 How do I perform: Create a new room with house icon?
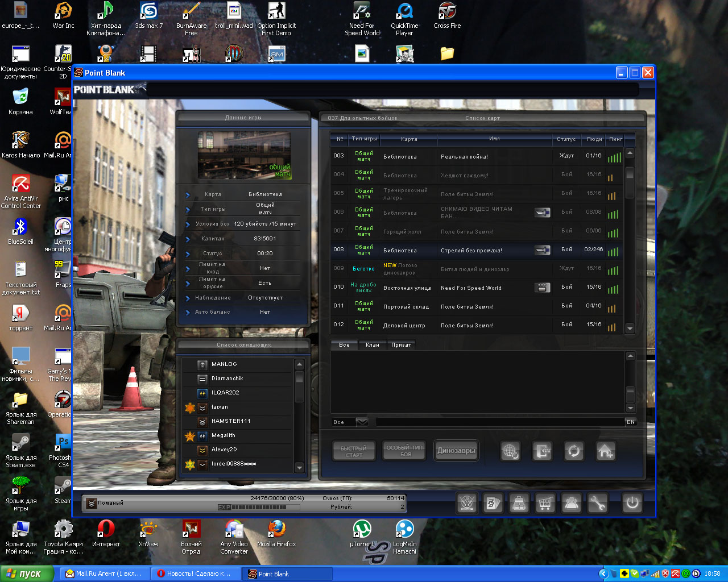[606, 451]
